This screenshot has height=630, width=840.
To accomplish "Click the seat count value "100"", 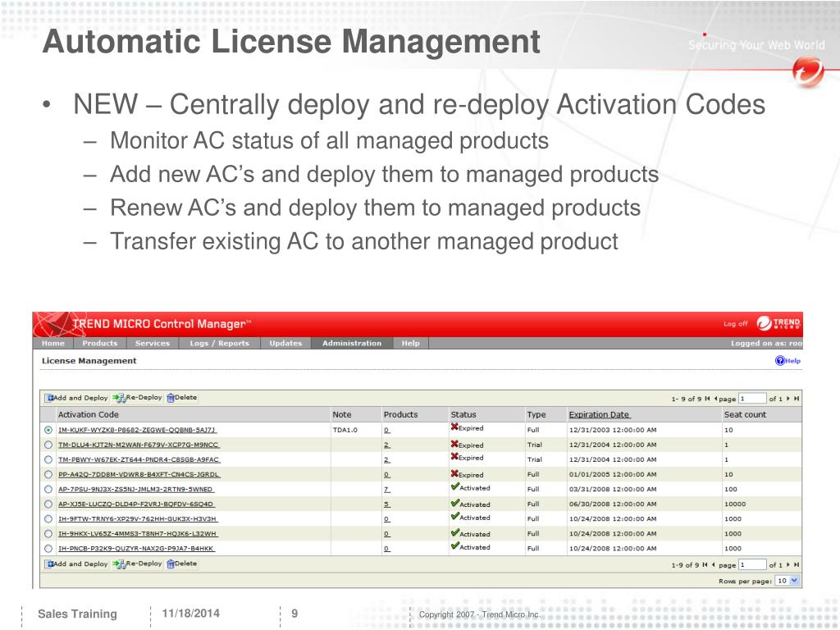I will click(731, 489).
